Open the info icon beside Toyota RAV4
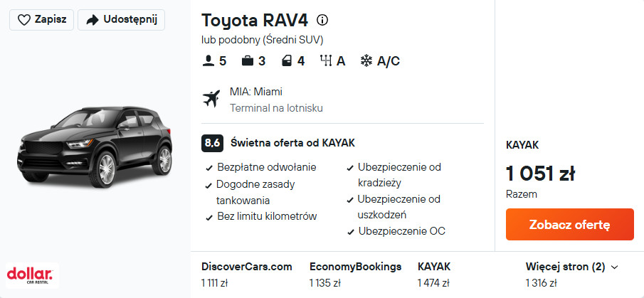The image size is (644, 298). pos(322,20)
